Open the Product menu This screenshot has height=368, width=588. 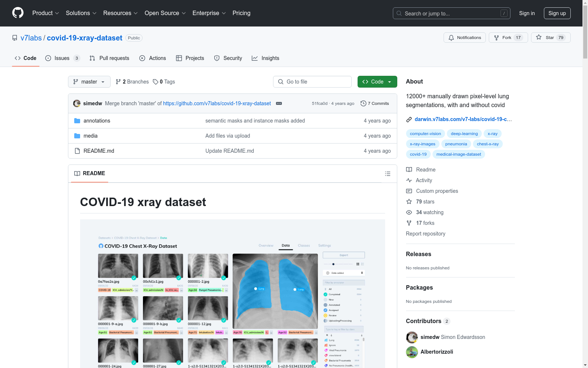pyautogui.click(x=46, y=13)
